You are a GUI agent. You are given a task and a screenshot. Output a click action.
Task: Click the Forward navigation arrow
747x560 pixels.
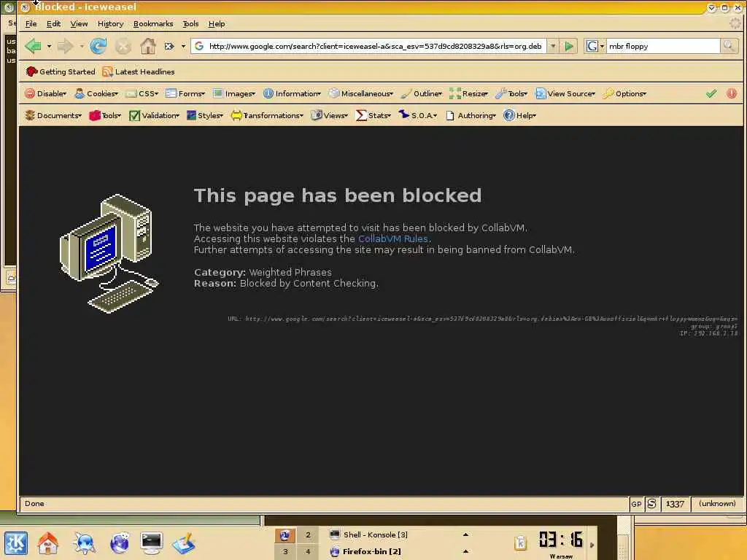click(65, 46)
